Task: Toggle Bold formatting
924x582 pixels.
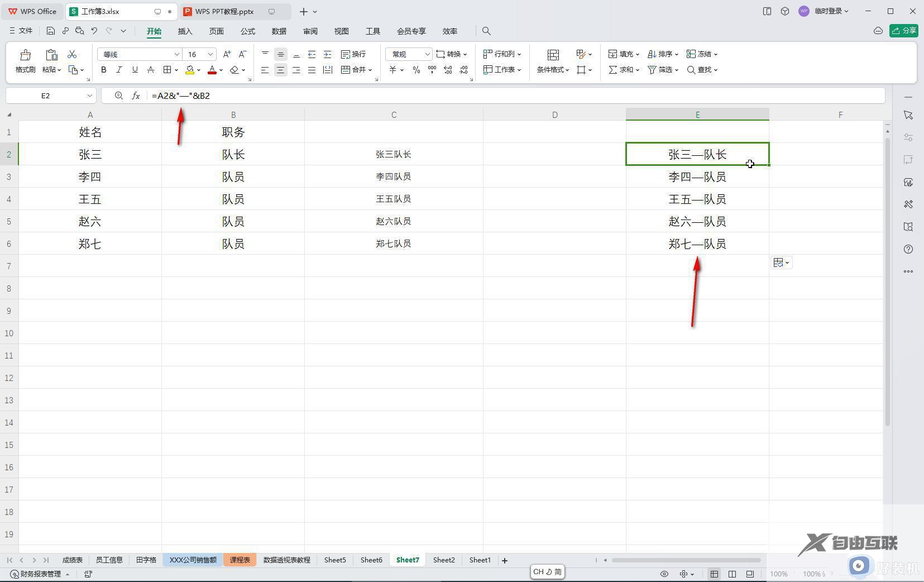Action: pyautogui.click(x=104, y=70)
